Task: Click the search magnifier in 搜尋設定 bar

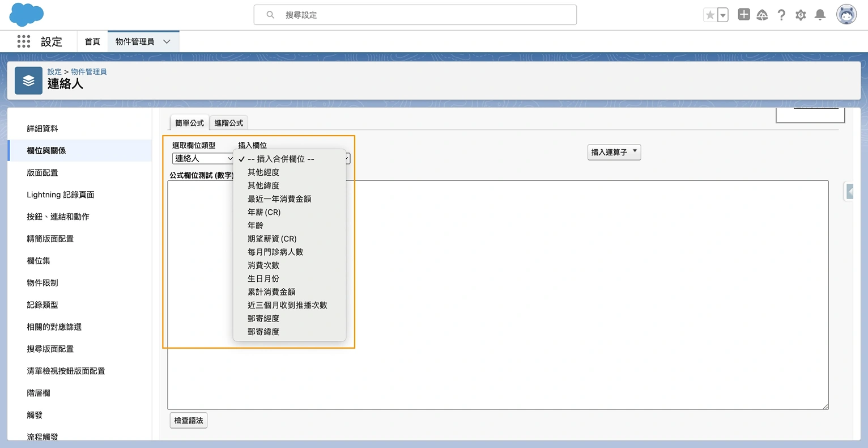Action: (x=270, y=14)
